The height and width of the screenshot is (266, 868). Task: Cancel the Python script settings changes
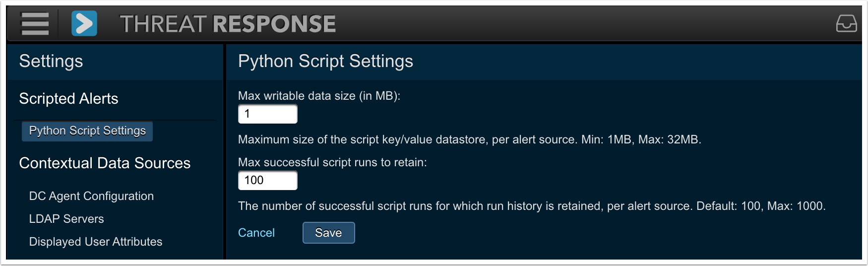(256, 233)
